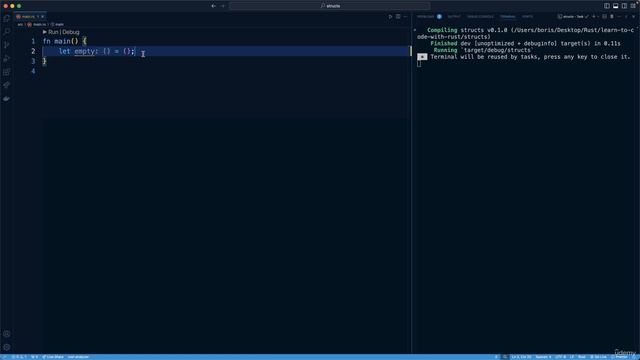Click the command center search box
The height and width of the screenshot is (360, 640).
point(330,6)
